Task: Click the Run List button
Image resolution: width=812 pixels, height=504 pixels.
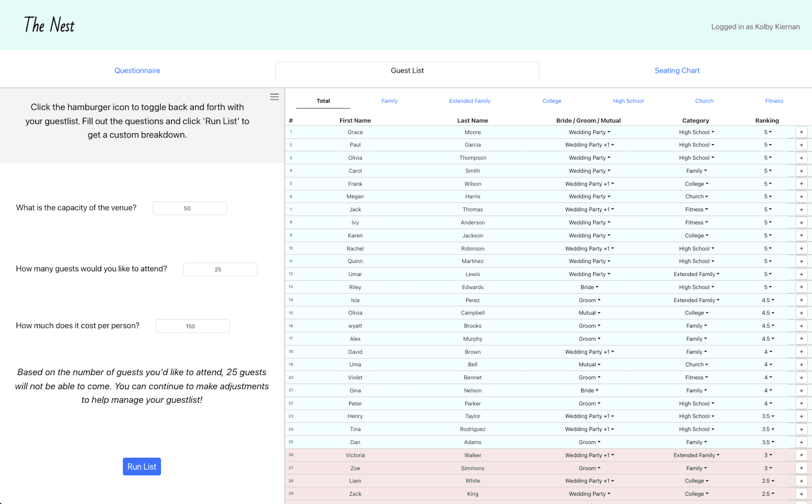Action: tap(142, 466)
